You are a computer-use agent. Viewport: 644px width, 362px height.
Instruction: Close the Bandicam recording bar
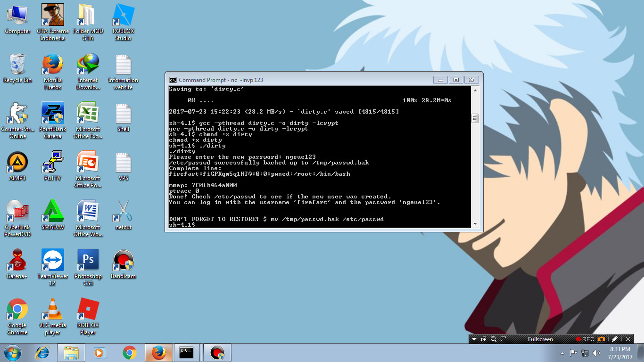coord(628,339)
